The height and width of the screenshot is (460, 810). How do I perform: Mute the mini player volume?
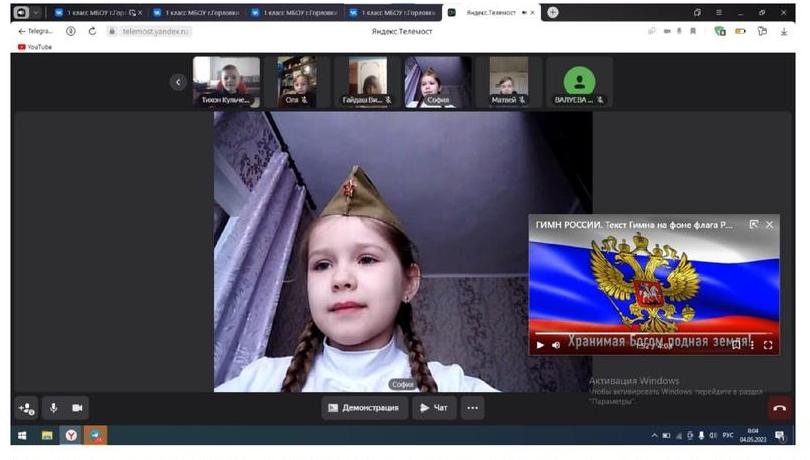(x=556, y=345)
